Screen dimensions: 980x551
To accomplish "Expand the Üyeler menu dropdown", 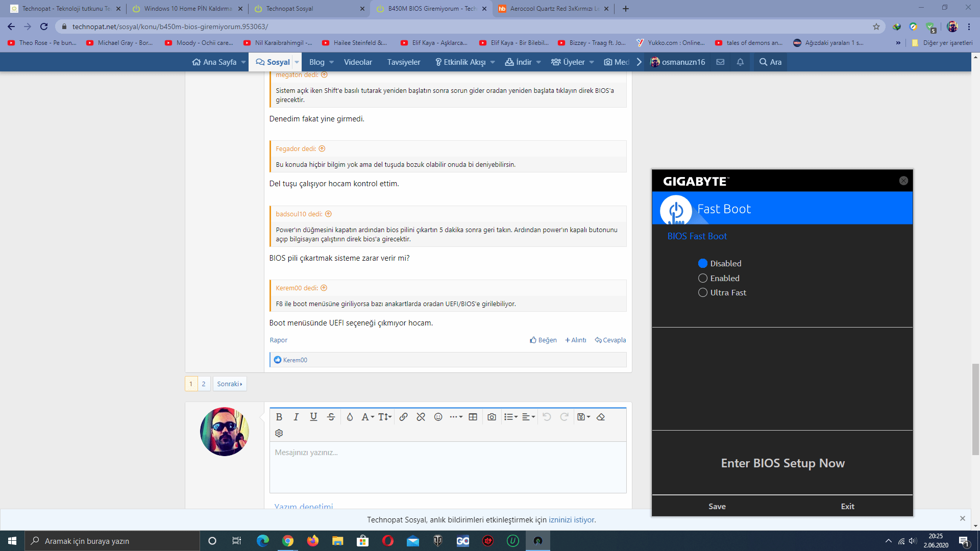I will point(592,62).
